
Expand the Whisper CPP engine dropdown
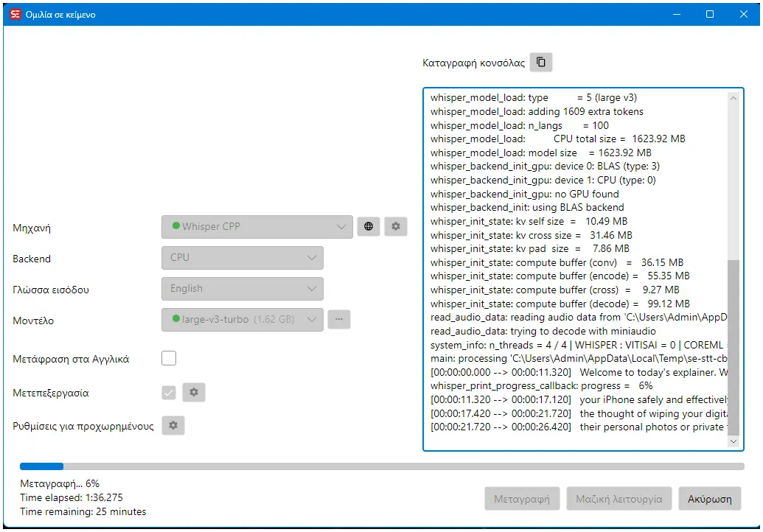[x=257, y=227]
